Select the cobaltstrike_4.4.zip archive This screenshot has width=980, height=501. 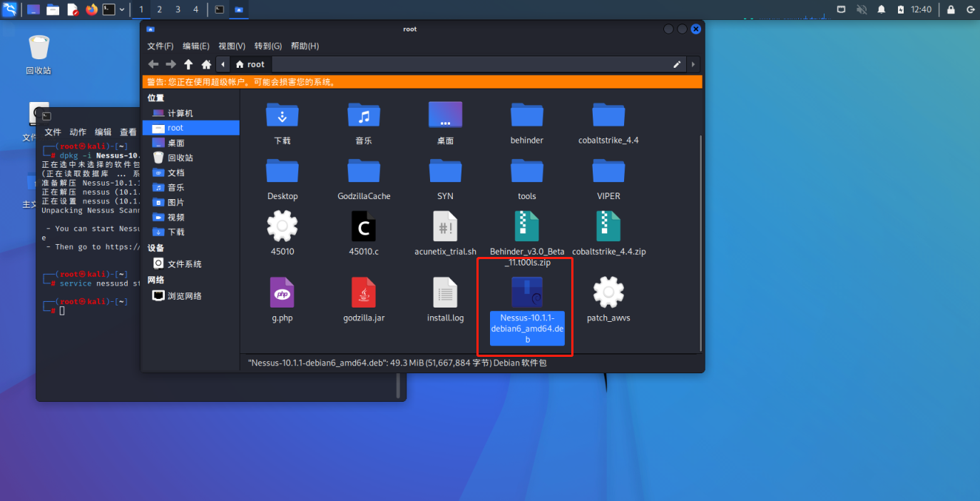click(x=608, y=226)
